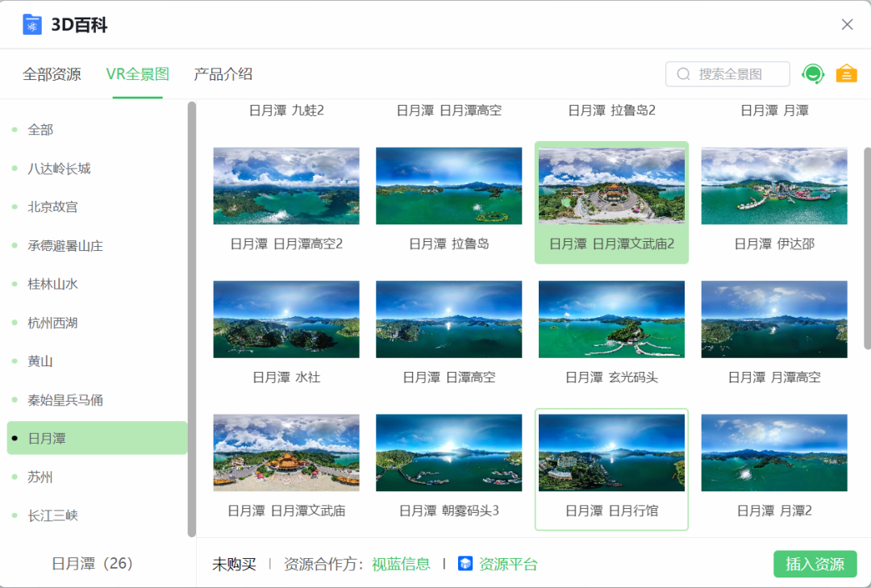
Task: Select the 长江三峡 category entry
Action: tap(55, 515)
